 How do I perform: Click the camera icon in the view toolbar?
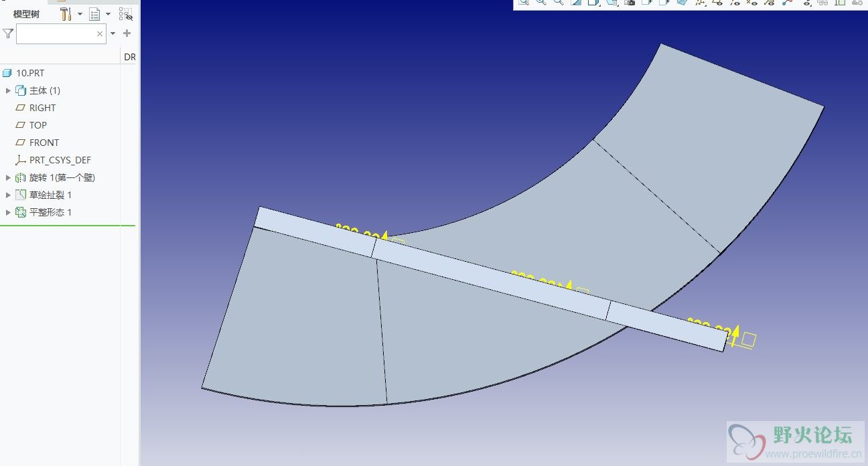tap(630, 3)
